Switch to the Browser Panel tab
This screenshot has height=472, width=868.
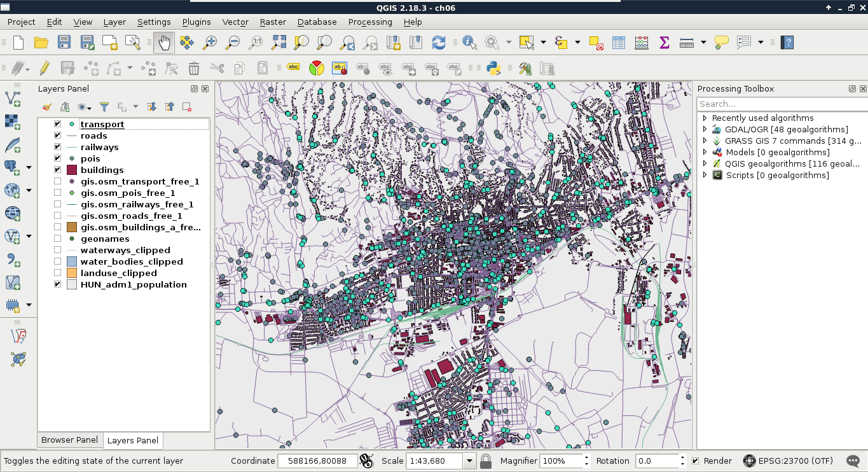[69, 440]
